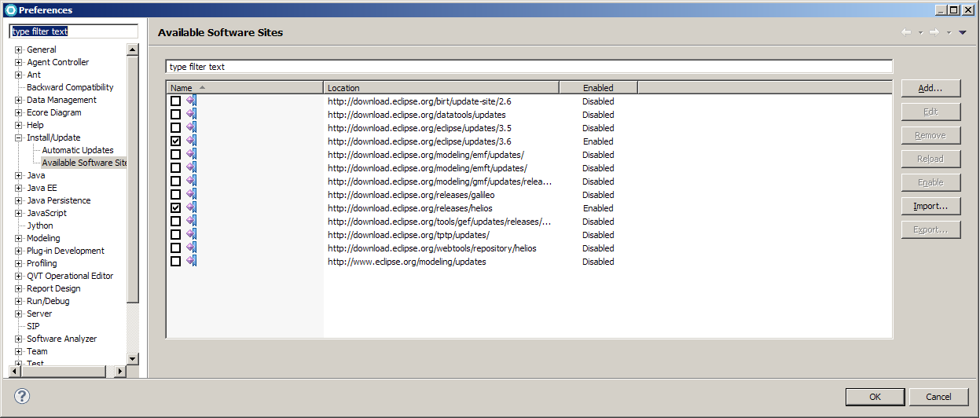Select the http://download.eclipse.org/releases/helios location

click(409, 208)
